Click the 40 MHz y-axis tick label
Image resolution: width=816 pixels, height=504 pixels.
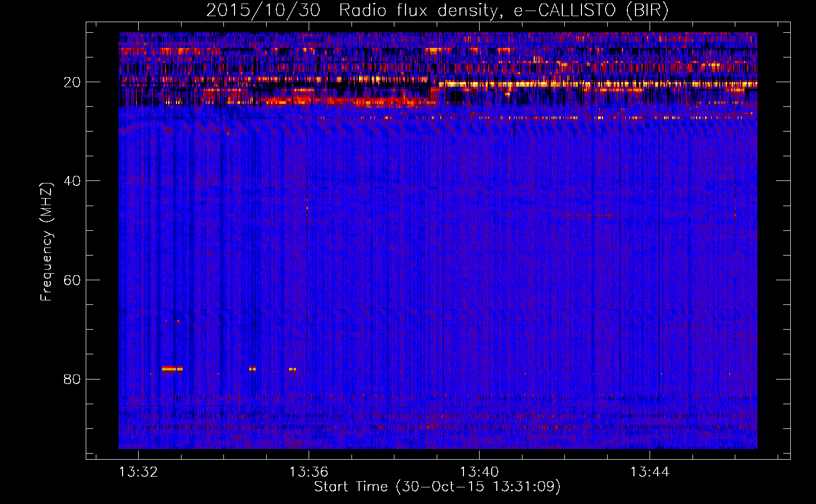[x=73, y=181]
